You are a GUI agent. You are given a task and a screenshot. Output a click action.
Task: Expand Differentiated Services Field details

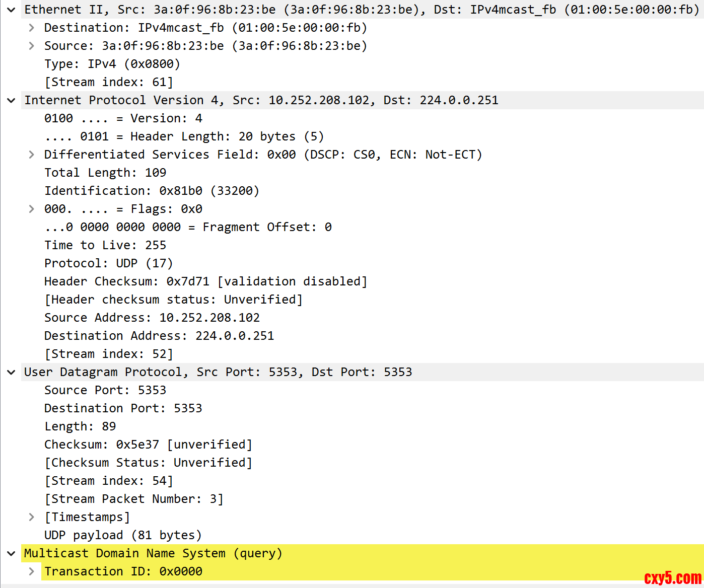32,155
